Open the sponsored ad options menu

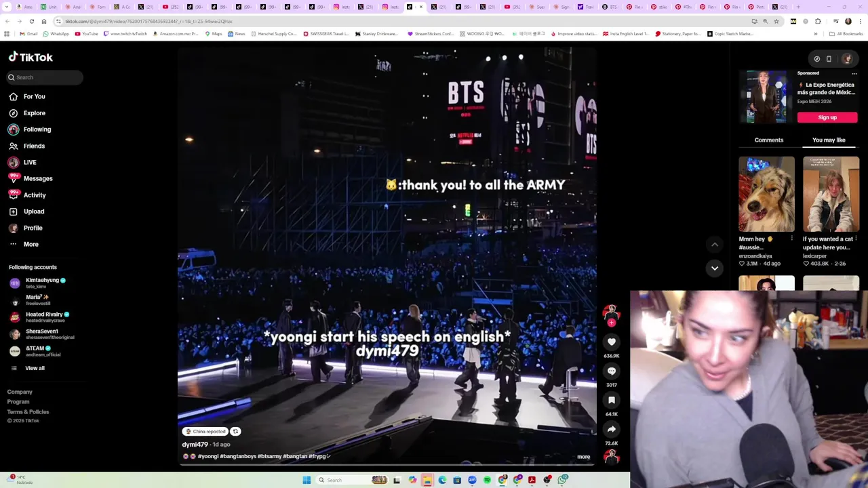click(854, 73)
